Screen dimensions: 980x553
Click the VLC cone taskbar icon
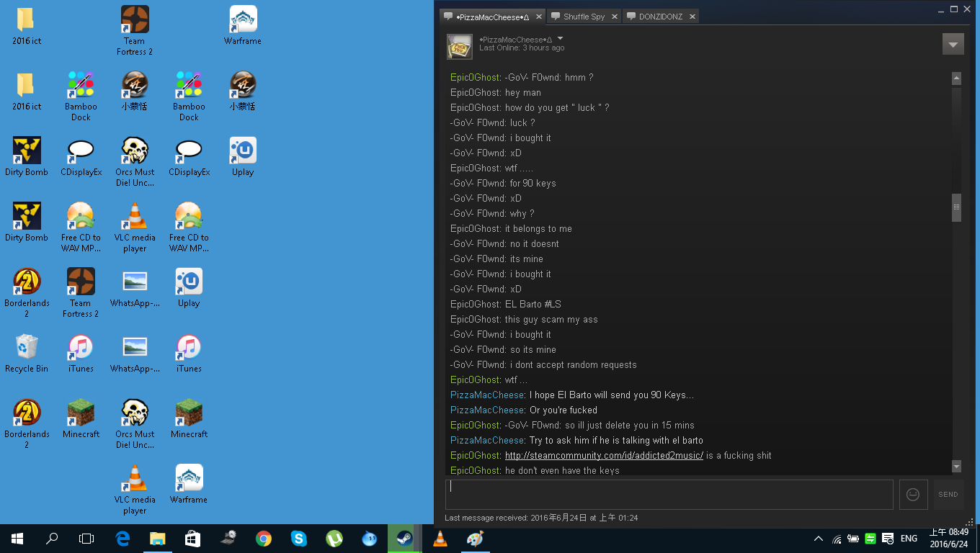[x=440, y=539]
